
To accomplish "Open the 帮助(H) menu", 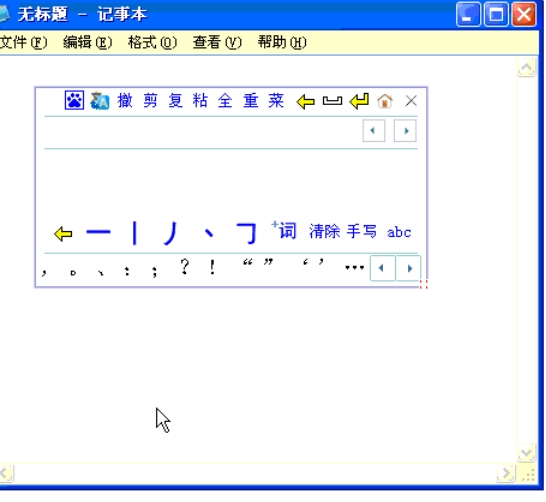I will point(282,42).
